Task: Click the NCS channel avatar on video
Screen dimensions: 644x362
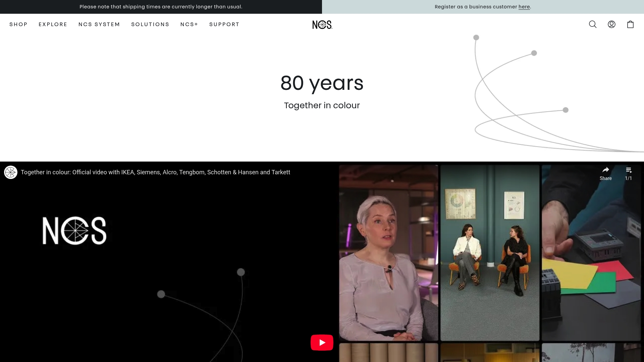Action: [11, 172]
